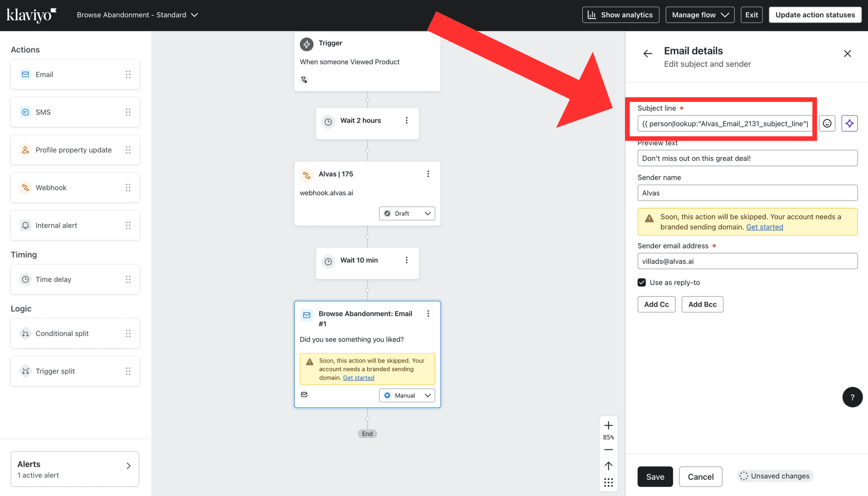
Task: Click the smart sending icon on email card
Action: [x=304, y=394]
